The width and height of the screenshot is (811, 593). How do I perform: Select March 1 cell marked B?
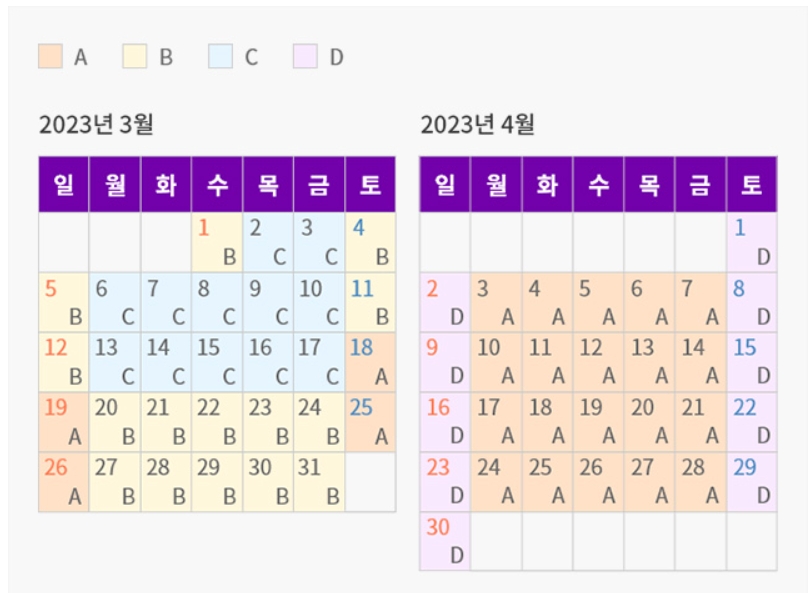tap(217, 242)
